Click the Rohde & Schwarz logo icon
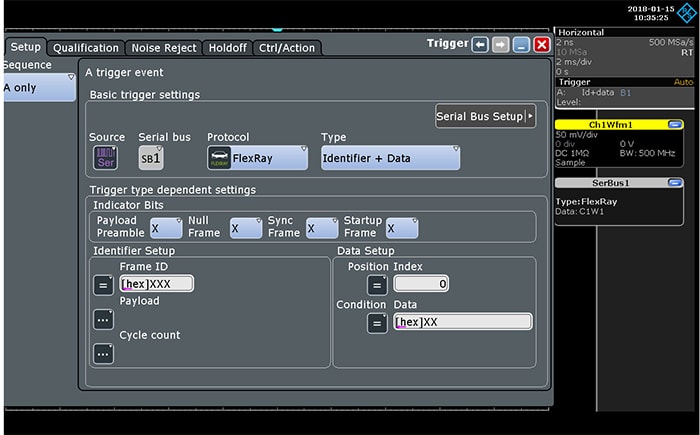This screenshot has height=435, width=700. tap(686, 12)
